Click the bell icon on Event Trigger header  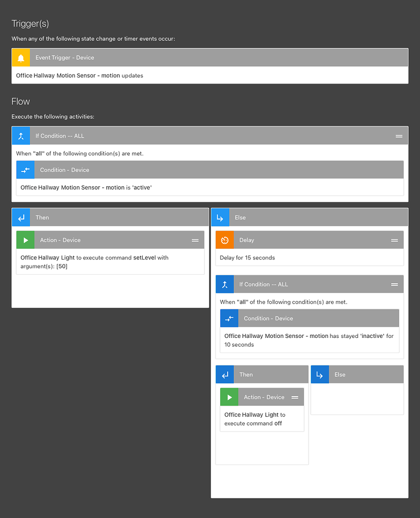(x=20, y=57)
